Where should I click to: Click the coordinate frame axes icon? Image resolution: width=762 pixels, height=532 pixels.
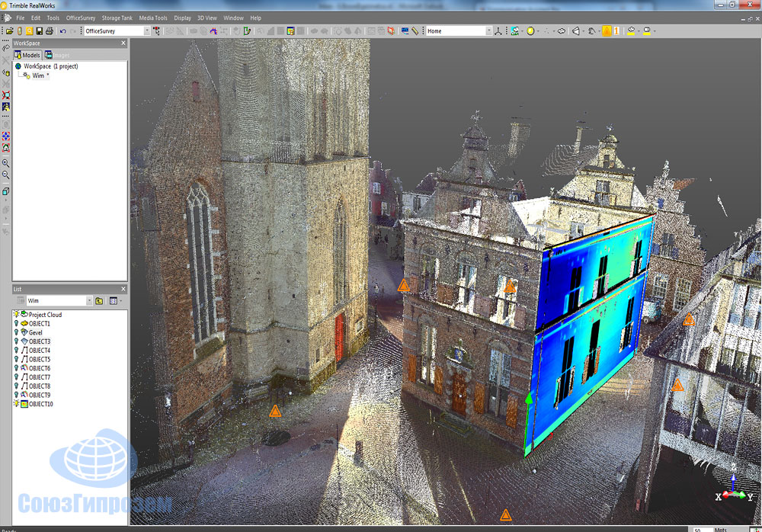point(498,31)
